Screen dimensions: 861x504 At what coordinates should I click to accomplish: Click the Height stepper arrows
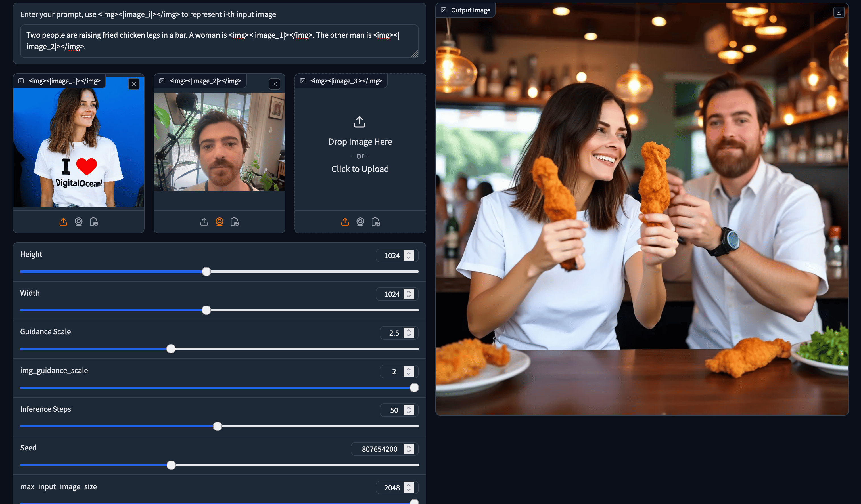pos(409,256)
